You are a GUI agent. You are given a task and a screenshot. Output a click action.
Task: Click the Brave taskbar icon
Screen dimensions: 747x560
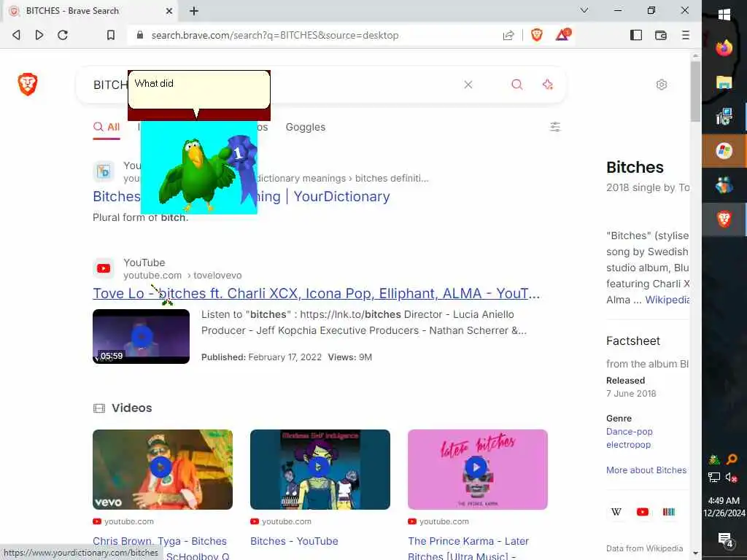click(724, 219)
